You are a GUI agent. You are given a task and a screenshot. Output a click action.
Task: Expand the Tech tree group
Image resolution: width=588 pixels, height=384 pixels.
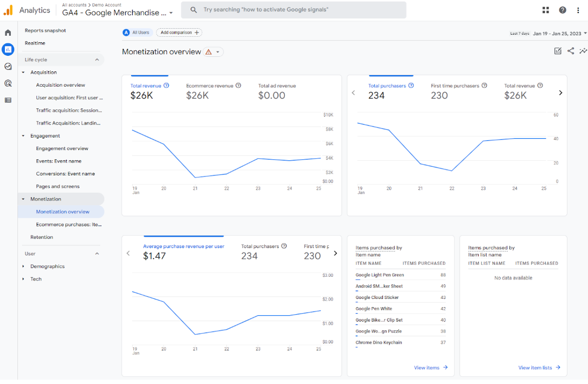23,279
